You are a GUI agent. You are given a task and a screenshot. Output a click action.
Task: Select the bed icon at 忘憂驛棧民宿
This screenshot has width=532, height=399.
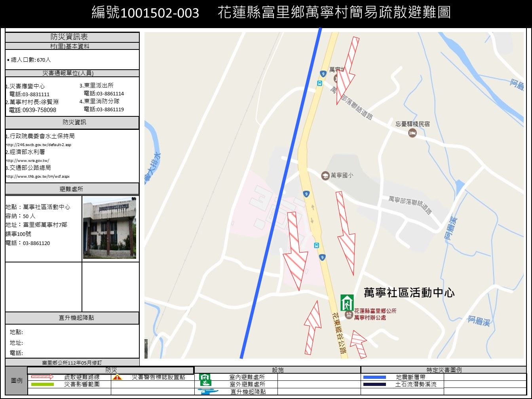[412, 133]
